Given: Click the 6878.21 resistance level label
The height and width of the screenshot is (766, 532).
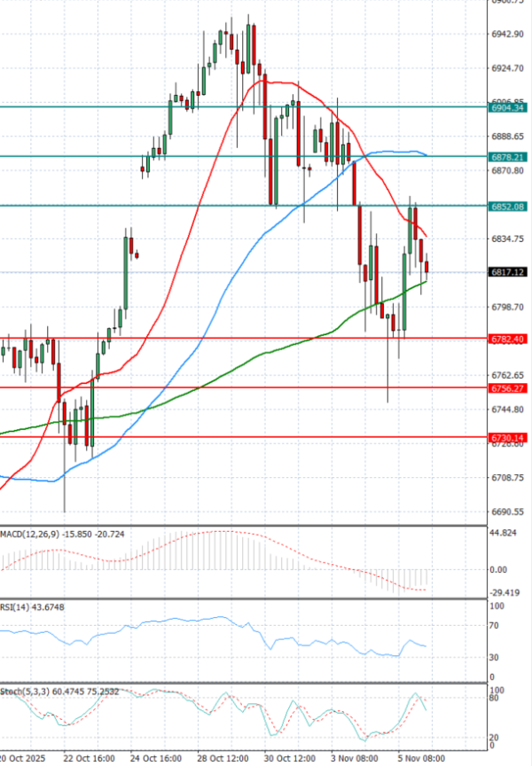Looking at the screenshot, I should [506, 156].
